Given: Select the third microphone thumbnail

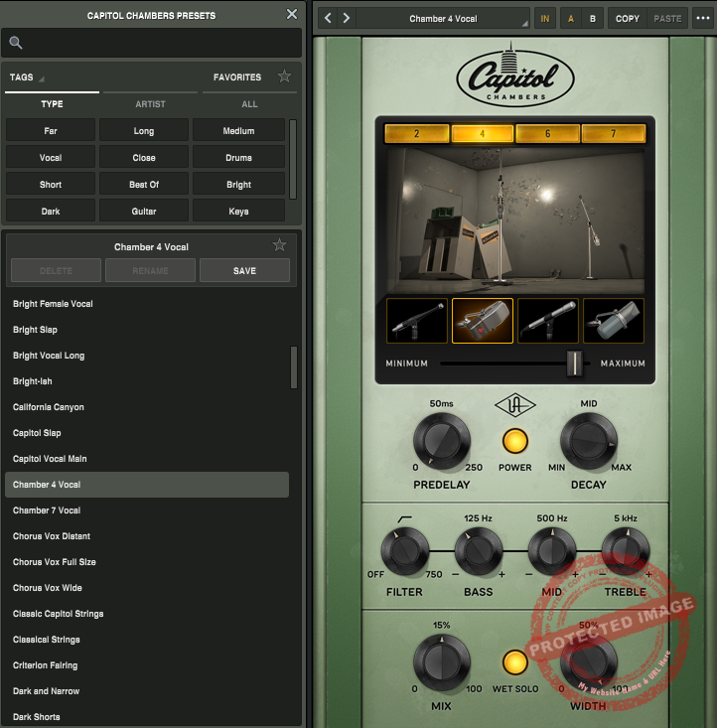Looking at the screenshot, I should coord(548,321).
